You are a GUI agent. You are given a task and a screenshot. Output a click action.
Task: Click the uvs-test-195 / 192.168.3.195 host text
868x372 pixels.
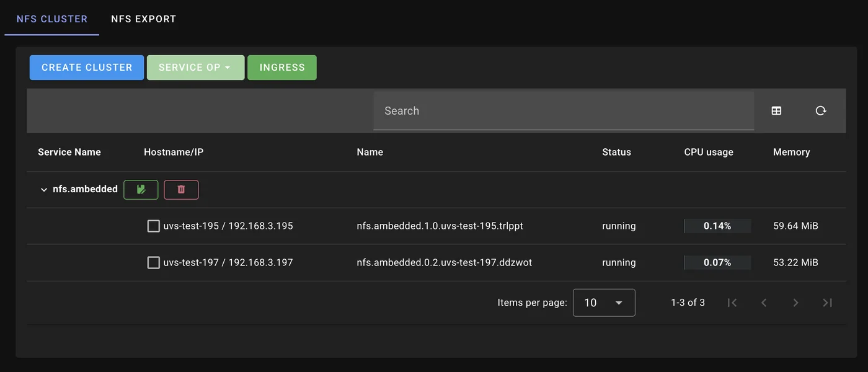coord(228,226)
